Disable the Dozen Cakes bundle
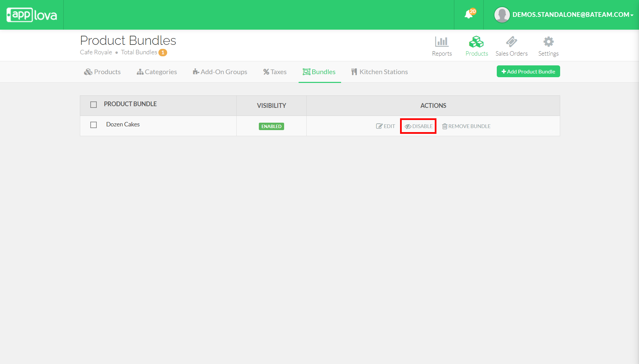Image resolution: width=639 pixels, height=364 pixels. point(418,126)
